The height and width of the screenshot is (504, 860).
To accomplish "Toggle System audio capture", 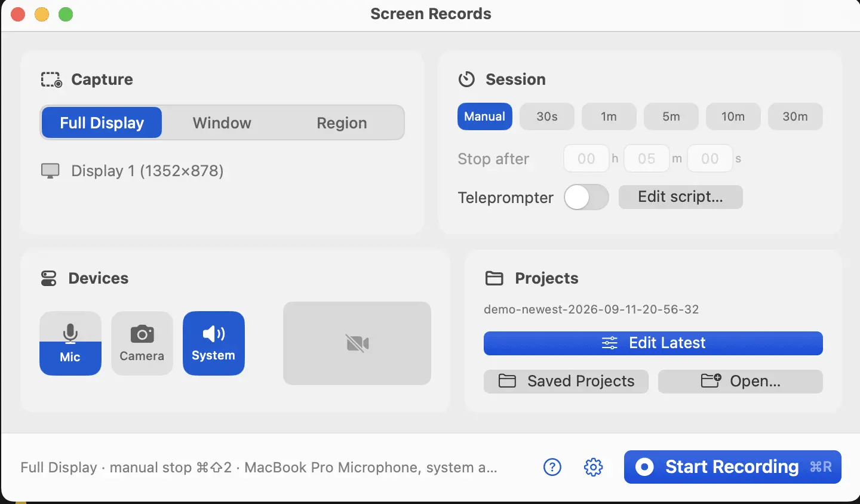I will coord(214,343).
